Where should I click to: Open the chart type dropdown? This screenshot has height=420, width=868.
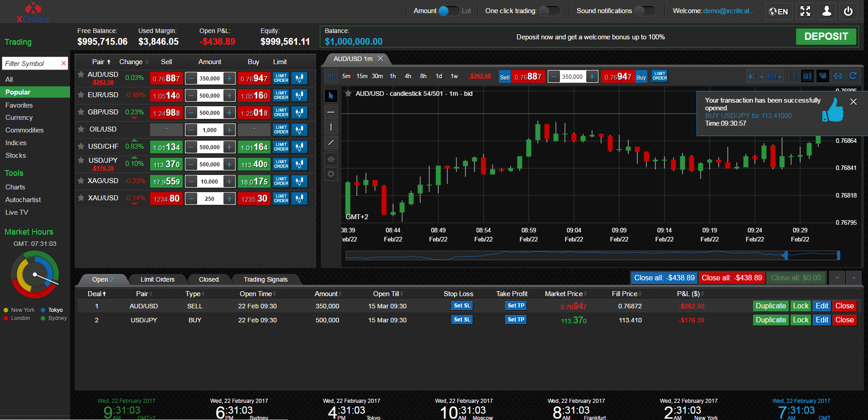[x=755, y=76]
